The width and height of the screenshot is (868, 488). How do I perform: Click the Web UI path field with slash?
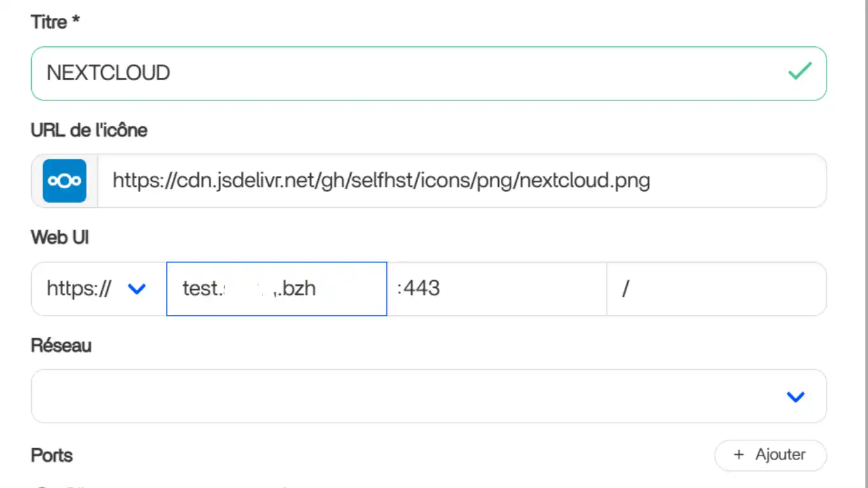point(716,289)
